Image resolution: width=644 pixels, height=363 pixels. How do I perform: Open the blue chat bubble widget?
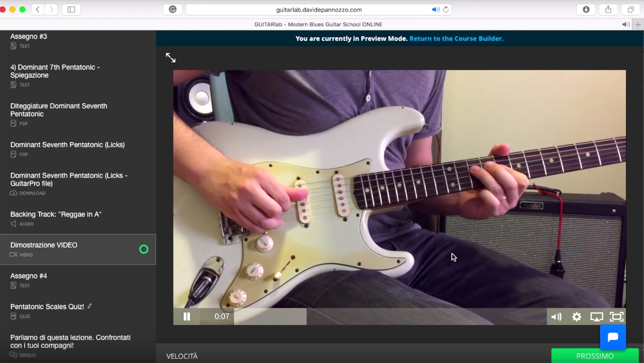click(613, 337)
